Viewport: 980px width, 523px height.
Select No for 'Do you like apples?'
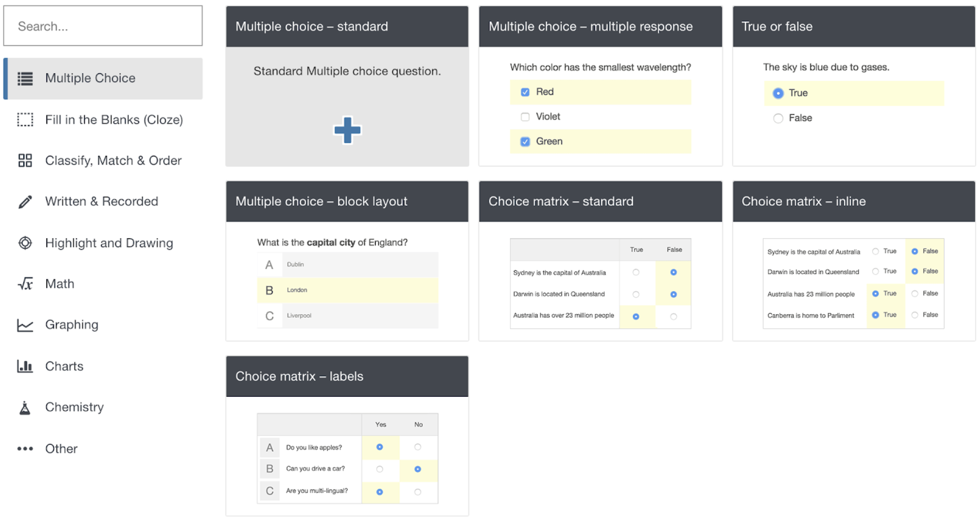coord(418,447)
